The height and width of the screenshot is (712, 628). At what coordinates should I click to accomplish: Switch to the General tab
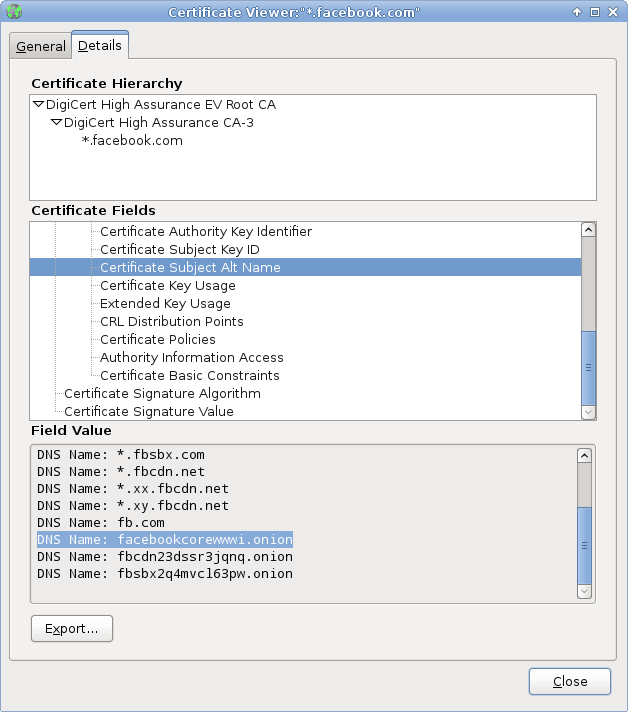pyautogui.click(x=40, y=46)
